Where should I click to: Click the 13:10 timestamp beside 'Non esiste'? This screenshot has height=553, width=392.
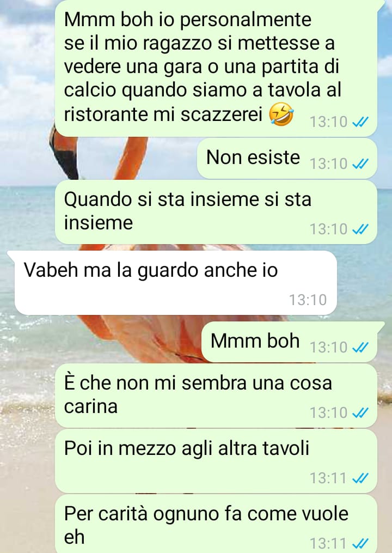tap(328, 163)
